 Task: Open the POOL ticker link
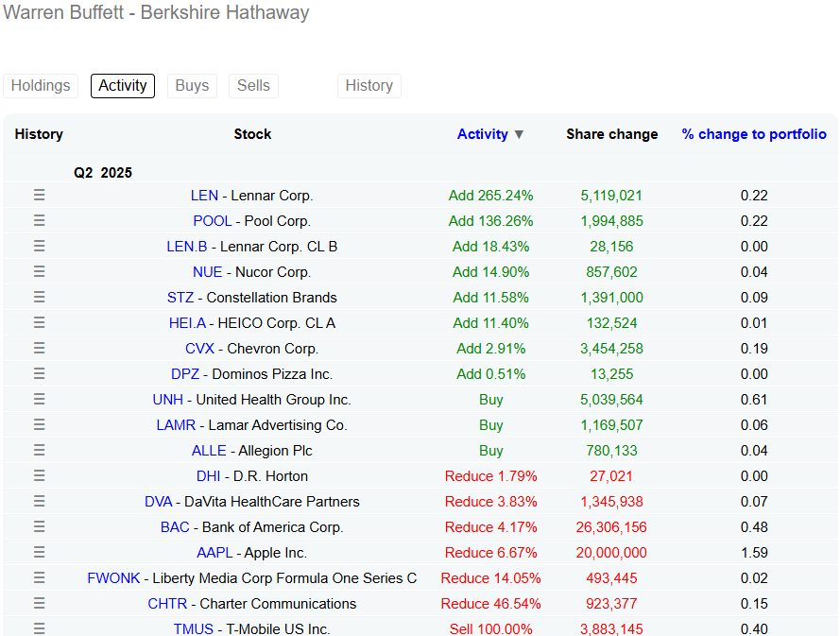[x=213, y=221]
